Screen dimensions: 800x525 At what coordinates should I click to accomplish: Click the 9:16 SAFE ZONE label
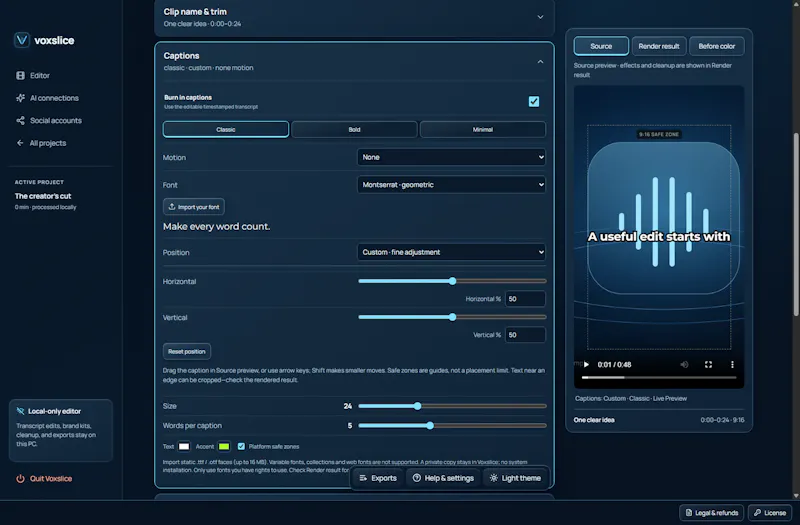click(659, 134)
